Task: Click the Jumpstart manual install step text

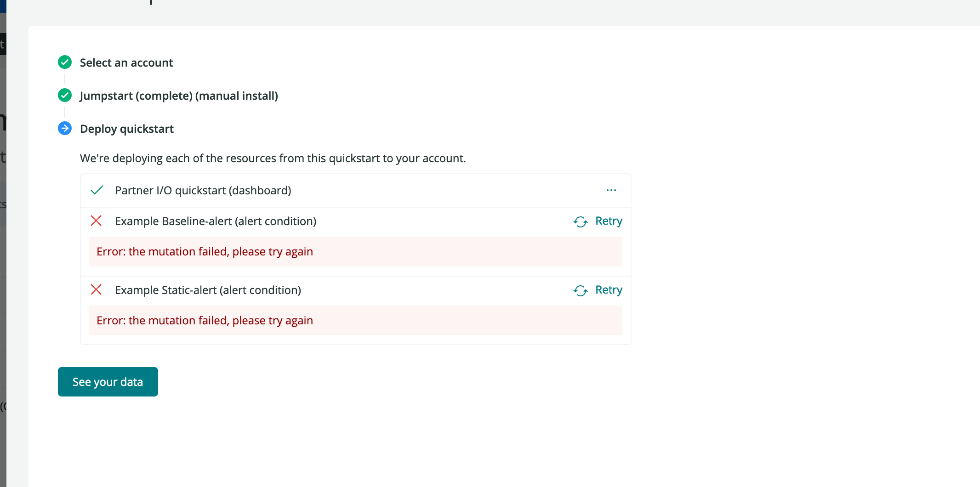Action: 179,96
